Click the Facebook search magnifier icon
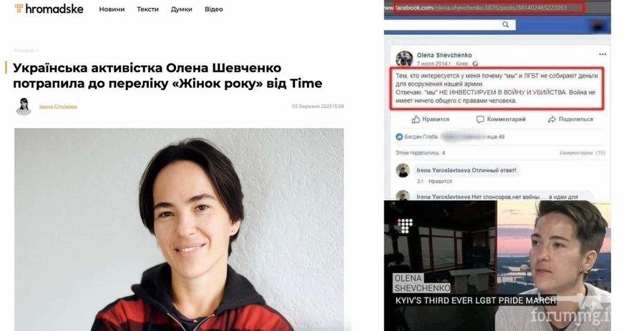 (x=506, y=24)
